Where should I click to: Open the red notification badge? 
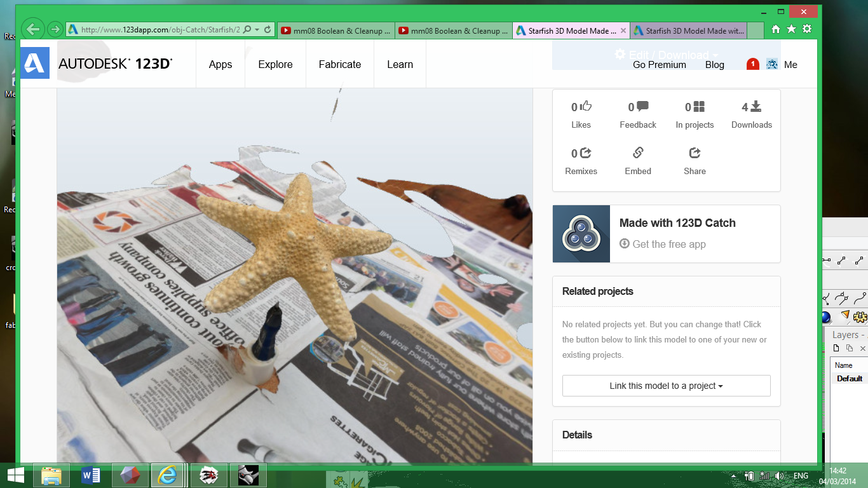click(x=752, y=64)
